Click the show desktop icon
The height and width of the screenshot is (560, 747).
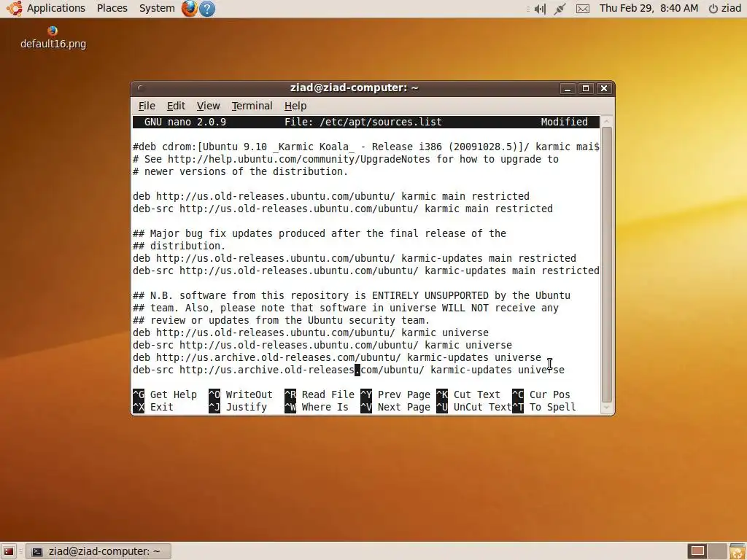pyautogui.click(x=9, y=551)
